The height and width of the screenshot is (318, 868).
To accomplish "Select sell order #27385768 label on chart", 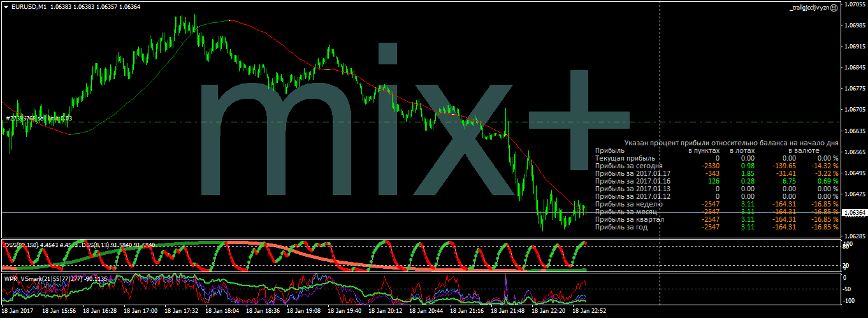I will [40, 118].
